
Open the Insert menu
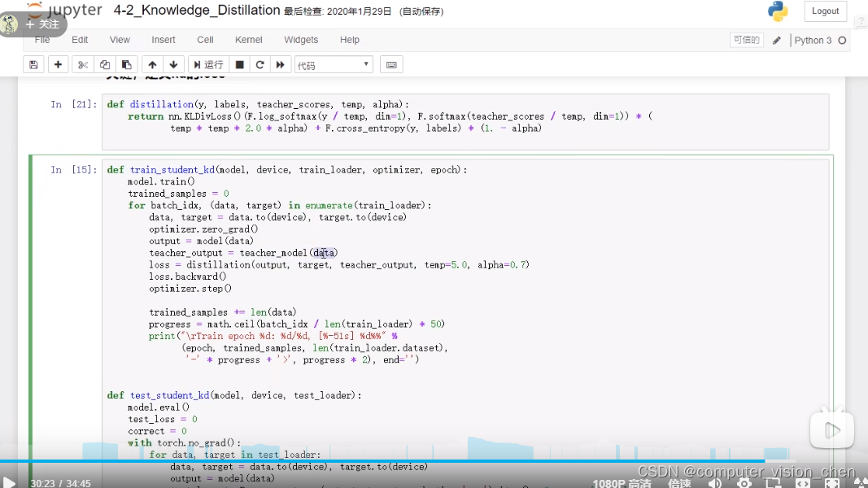click(x=164, y=40)
